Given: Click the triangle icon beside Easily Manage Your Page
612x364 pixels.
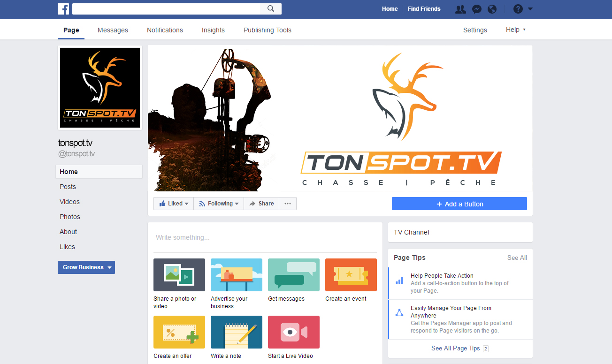Looking at the screenshot, I should tap(399, 312).
